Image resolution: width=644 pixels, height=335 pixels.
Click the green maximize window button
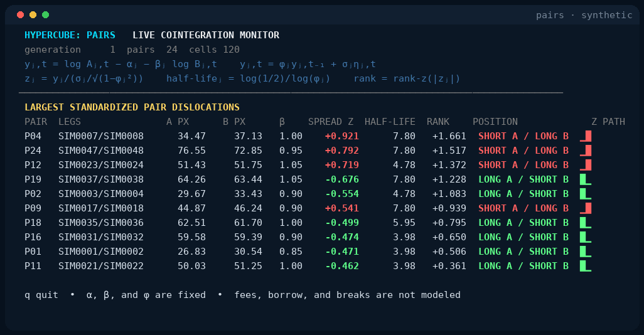pos(46,15)
